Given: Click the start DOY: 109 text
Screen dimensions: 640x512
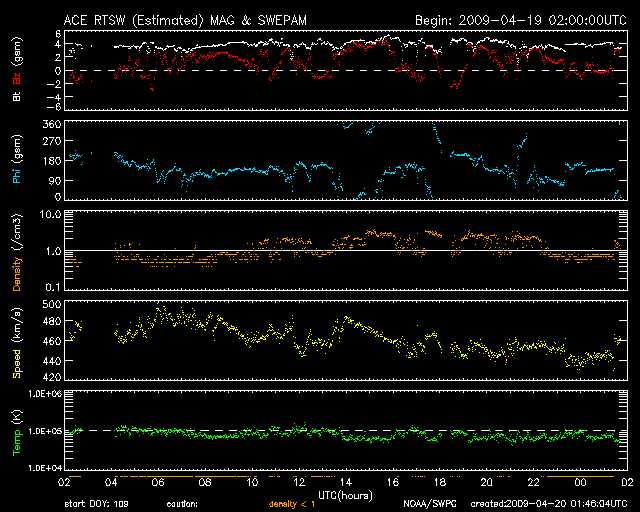Looking at the screenshot, I should (x=97, y=504).
